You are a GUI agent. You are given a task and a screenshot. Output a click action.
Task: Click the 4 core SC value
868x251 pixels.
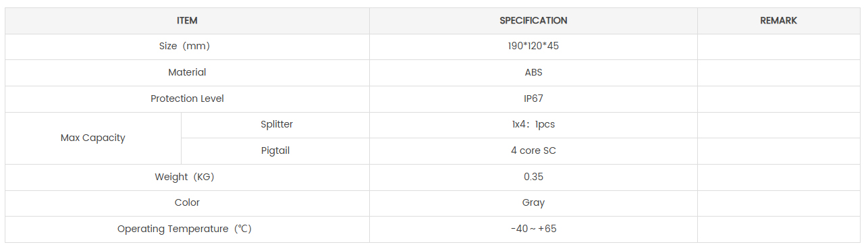(533, 151)
